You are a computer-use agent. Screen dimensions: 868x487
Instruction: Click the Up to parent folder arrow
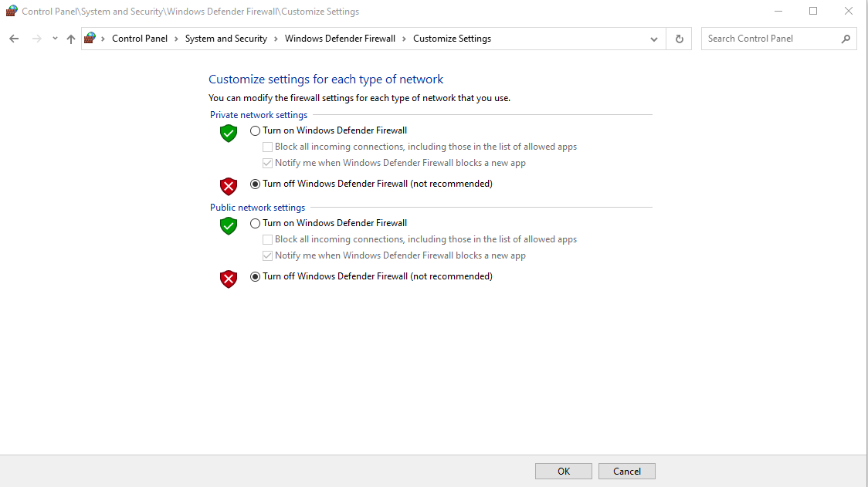click(71, 39)
